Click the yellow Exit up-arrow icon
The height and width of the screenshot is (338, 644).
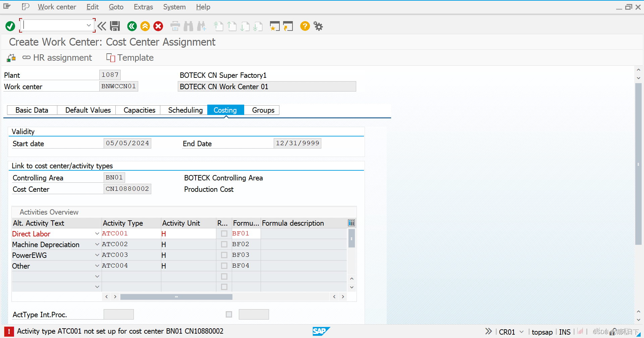coord(145,26)
